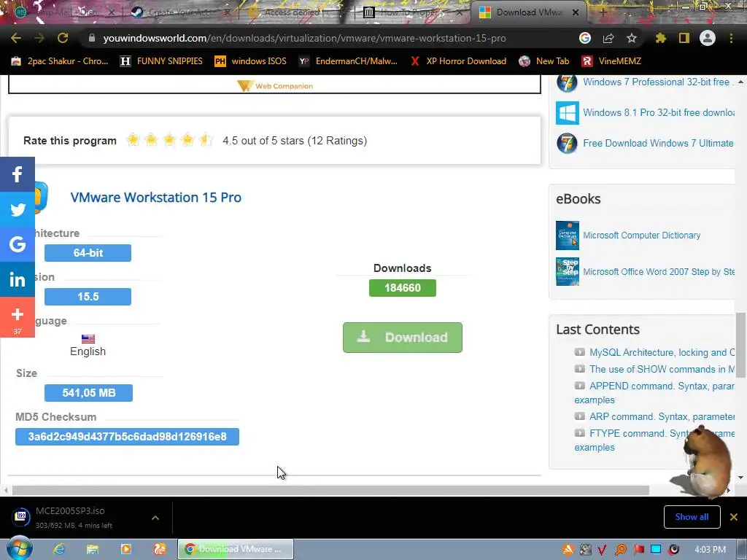Click the Web Companion ad banner

tap(275, 86)
